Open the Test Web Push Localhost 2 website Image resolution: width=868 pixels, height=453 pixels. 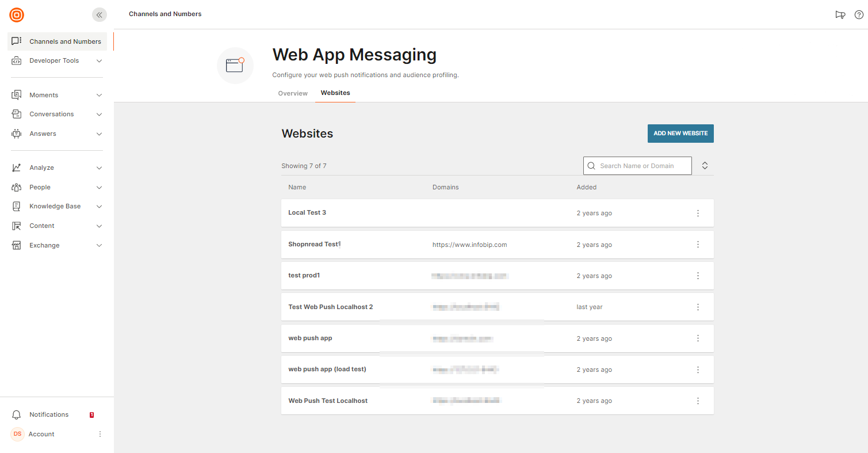coord(331,307)
